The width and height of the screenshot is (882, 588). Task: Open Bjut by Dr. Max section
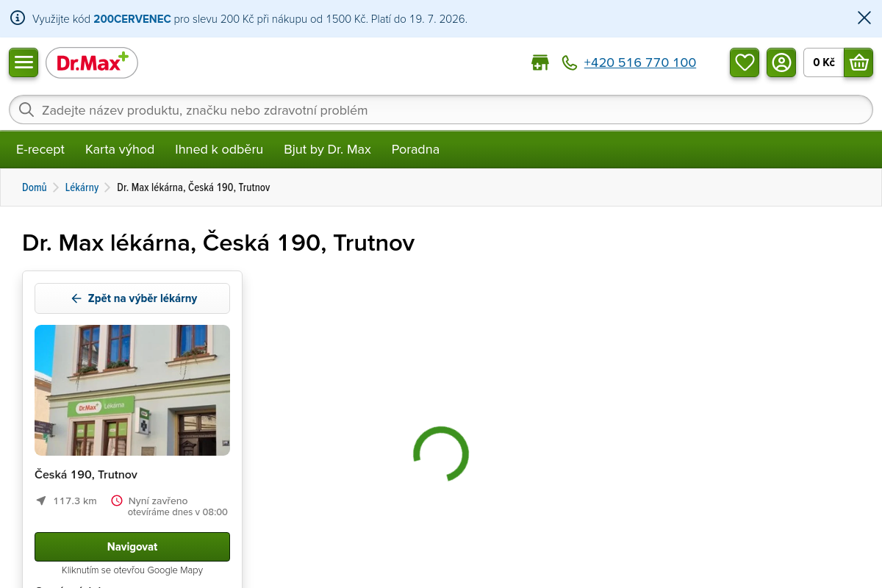(x=327, y=149)
